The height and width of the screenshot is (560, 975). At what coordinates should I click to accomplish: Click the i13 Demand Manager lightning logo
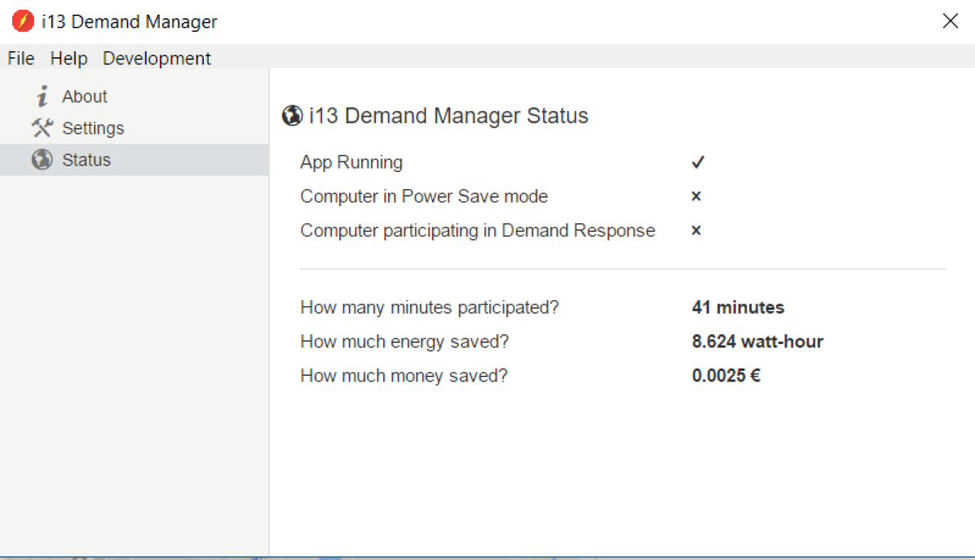point(24,21)
